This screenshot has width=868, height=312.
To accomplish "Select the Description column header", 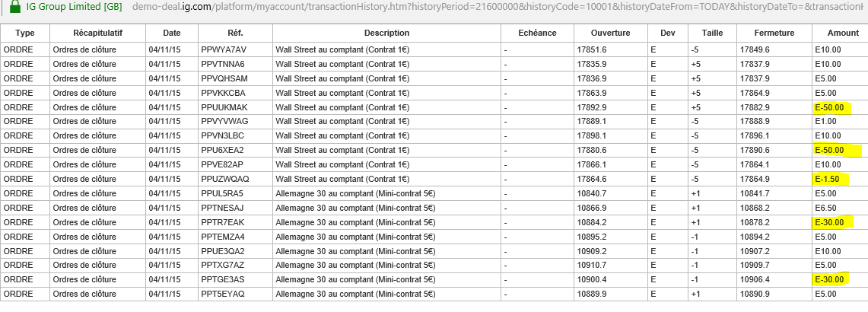I will tap(386, 33).
